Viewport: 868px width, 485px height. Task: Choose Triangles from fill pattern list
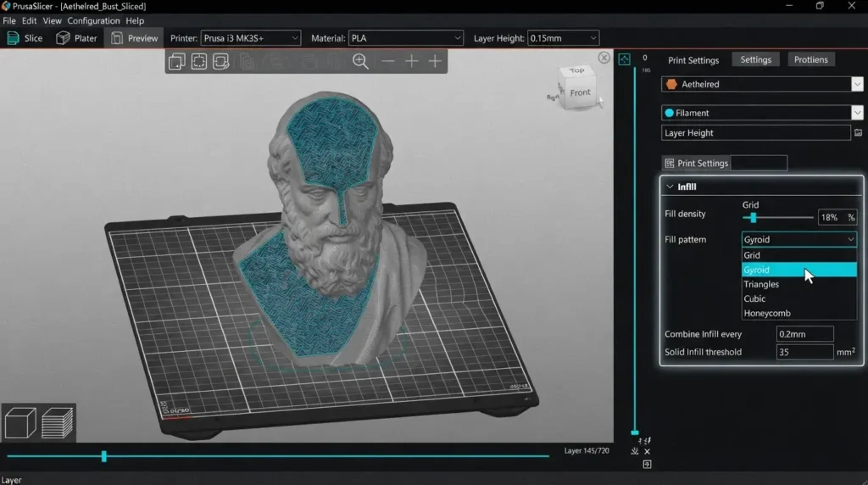tap(798, 284)
